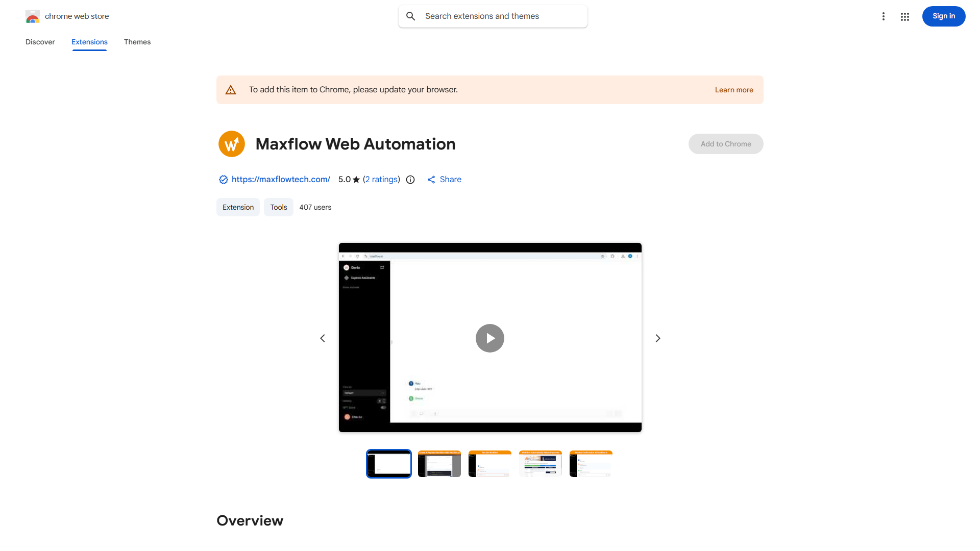Show the next screenshot with right arrow
Viewport: 980px width, 551px height.
[x=657, y=338]
